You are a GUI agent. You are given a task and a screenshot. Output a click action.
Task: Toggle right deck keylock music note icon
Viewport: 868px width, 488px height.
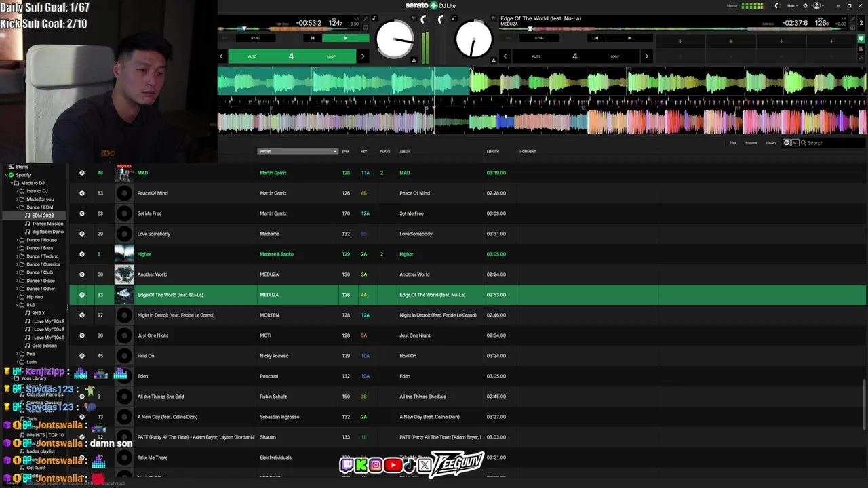point(454,18)
